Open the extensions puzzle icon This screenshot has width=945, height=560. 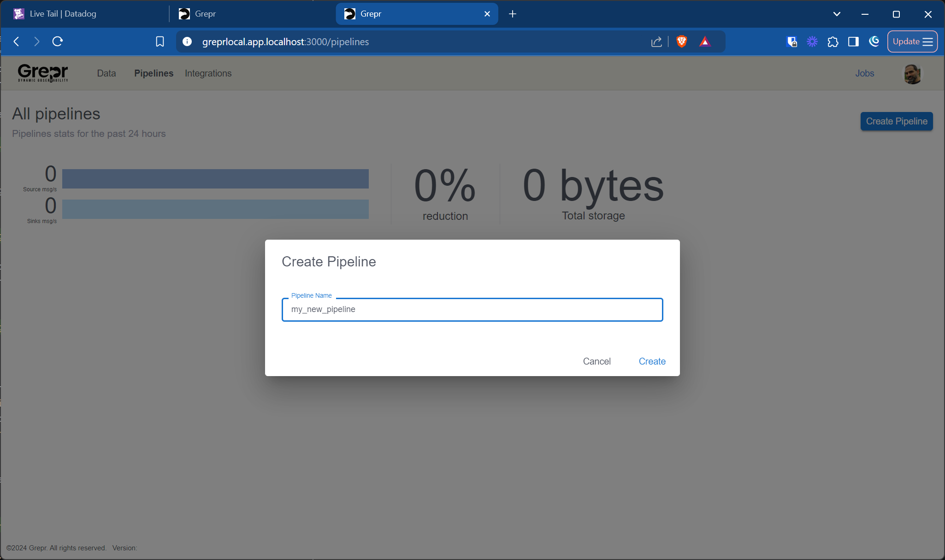pyautogui.click(x=833, y=41)
